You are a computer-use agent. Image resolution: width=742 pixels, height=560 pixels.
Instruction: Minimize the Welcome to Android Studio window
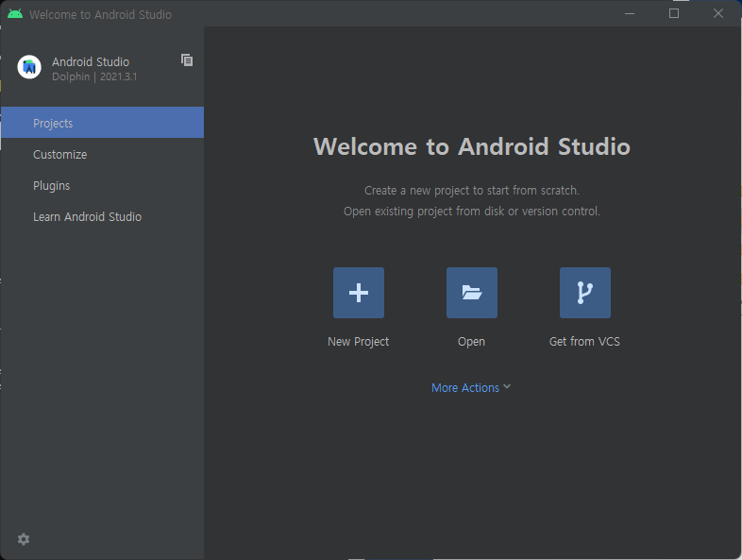tap(630, 14)
